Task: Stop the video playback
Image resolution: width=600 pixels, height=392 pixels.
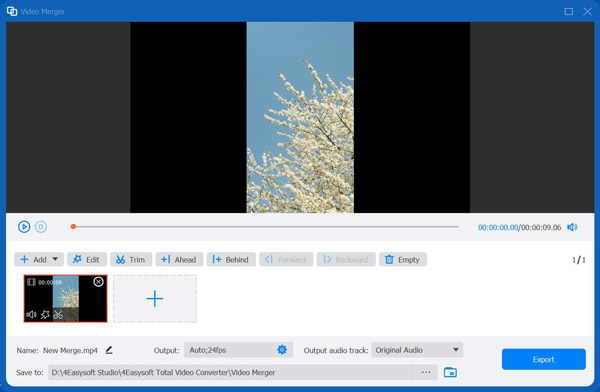Action: click(x=41, y=227)
